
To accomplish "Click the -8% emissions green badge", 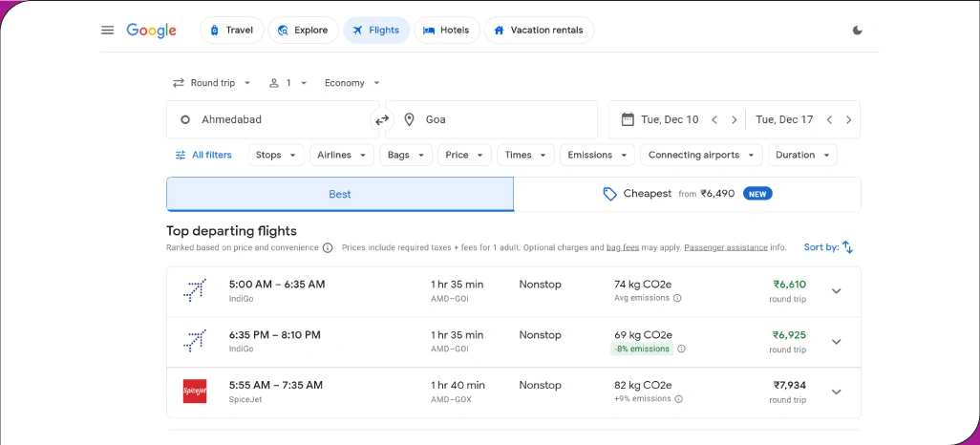I will coord(642,349).
